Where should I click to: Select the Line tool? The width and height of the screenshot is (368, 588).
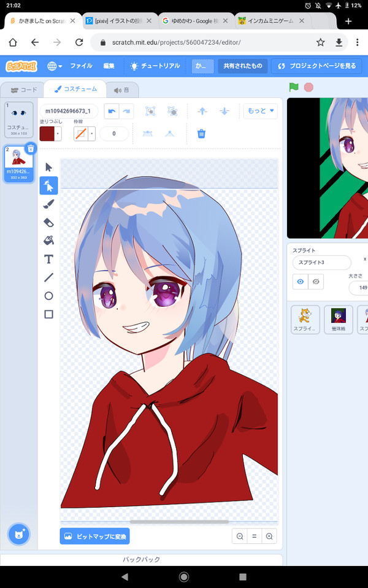click(49, 277)
